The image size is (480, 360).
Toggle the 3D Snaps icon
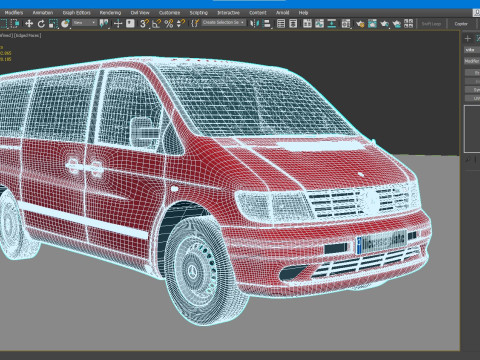click(144, 24)
